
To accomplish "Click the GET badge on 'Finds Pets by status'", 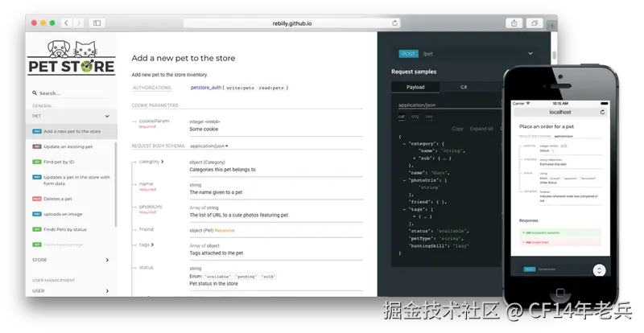I will (37, 229).
